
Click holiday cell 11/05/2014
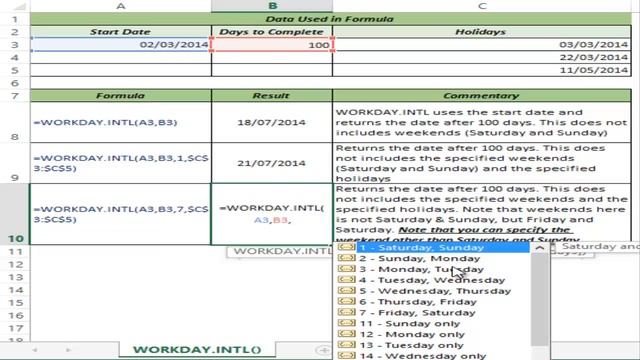tap(482, 70)
